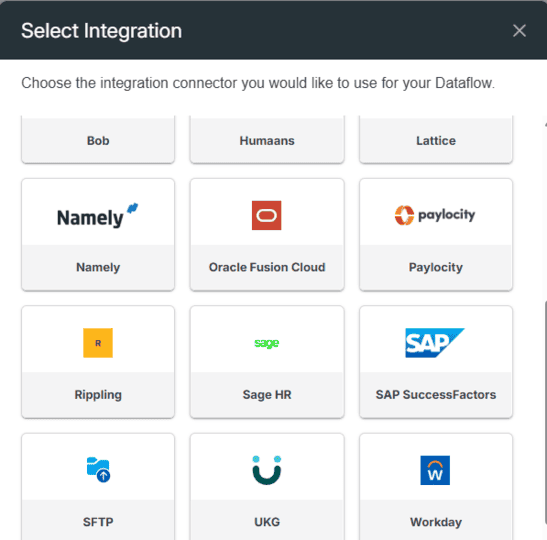This screenshot has width=547, height=540.
Task: Click the UKG smiley logo
Action: point(267,470)
